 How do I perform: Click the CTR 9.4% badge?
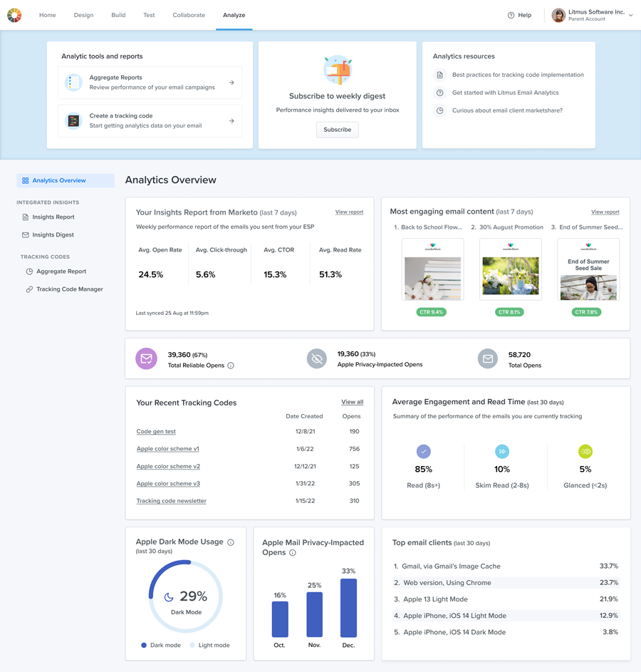pos(431,312)
